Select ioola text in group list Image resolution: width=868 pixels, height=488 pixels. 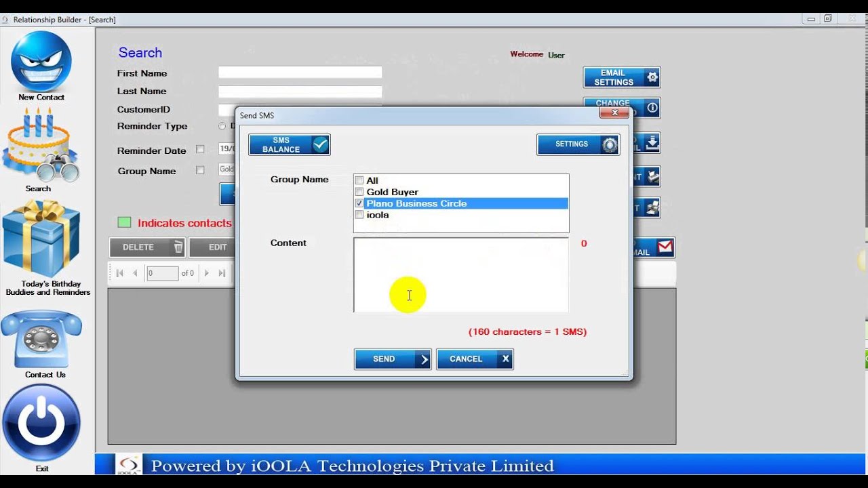click(378, 215)
